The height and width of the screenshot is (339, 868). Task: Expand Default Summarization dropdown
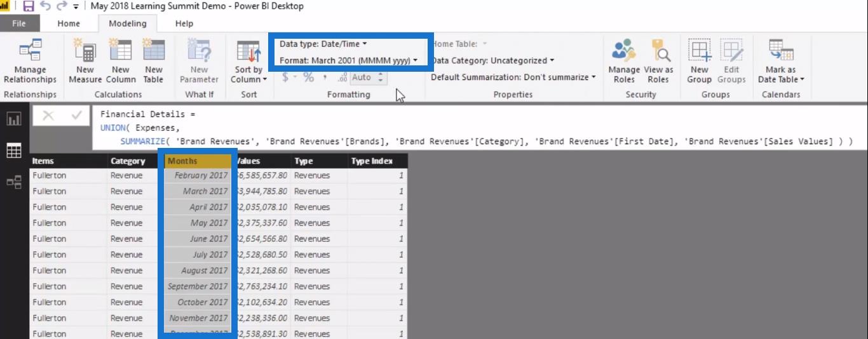[513, 77]
